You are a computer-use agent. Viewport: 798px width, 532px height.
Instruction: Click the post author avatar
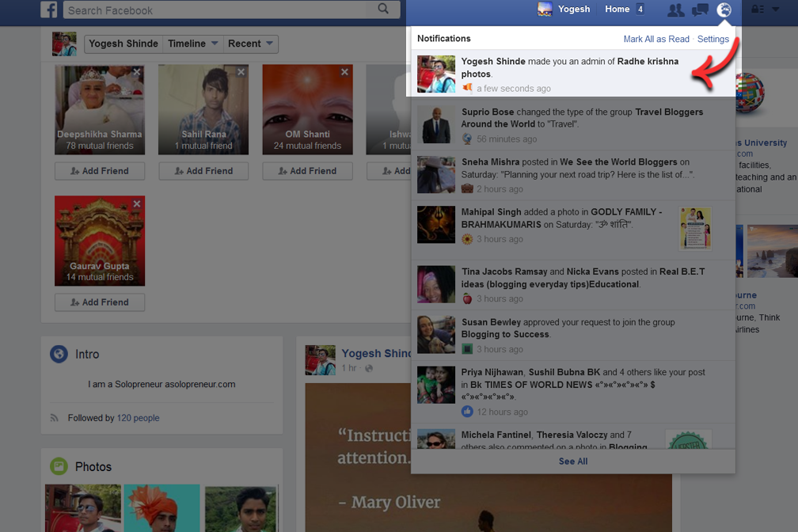[x=320, y=360]
